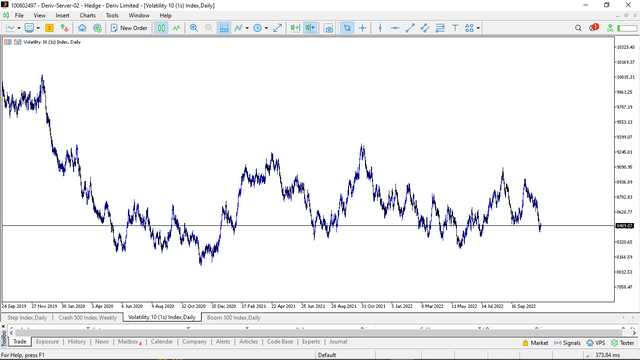Open the Journal toolbox tab
Image resolution: width=640 pixels, height=360 pixels.
[338, 342]
